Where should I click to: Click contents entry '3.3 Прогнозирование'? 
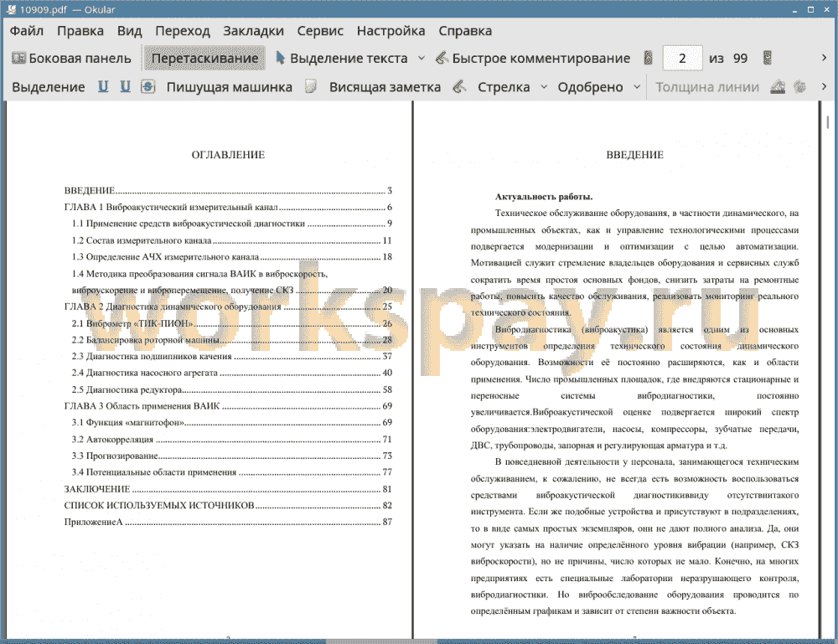pos(232,456)
